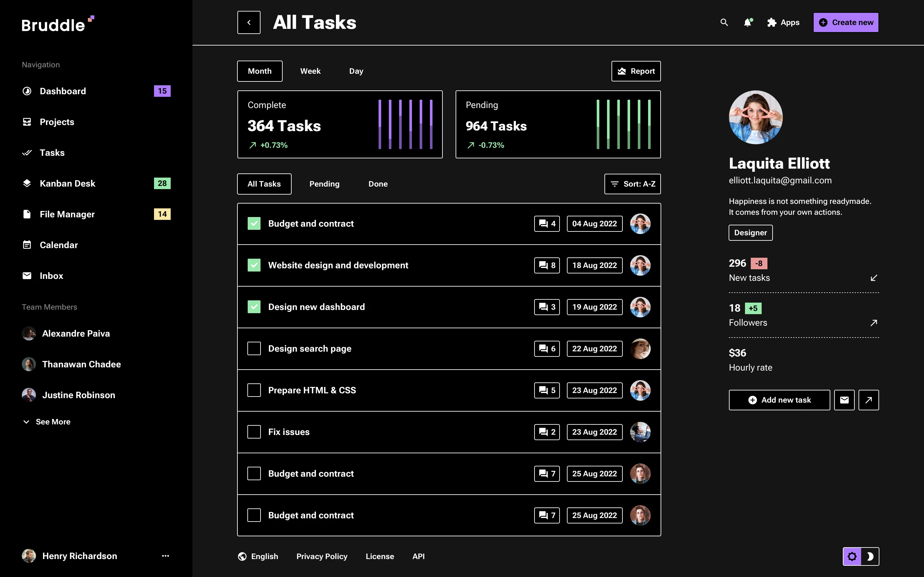The image size is (924, 577).
Task: Switch to the Pending tasks tab
Action: point(324,184)
